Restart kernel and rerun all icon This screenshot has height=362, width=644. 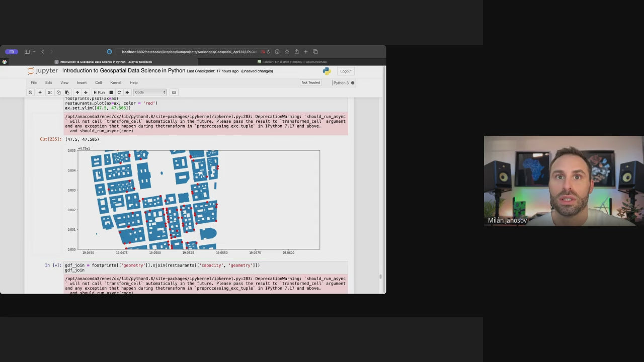127,93
